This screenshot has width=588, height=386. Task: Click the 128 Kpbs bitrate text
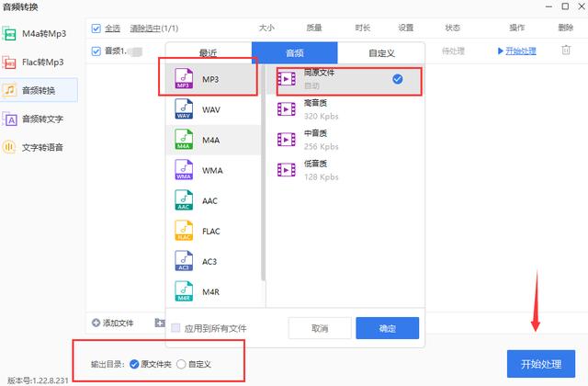[322, 176]
